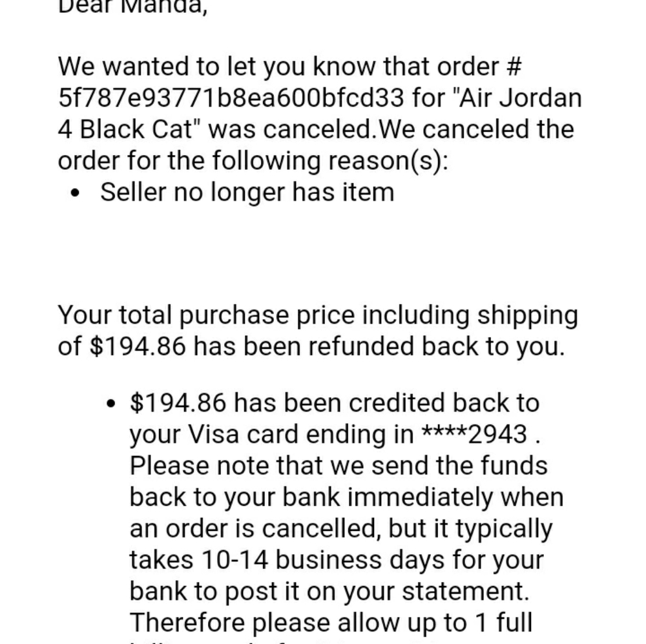Image resolution: width=646 pixels, height=644 pixels.
Task: Click the "back to your bank immediately when" line
Action: tap(346, 497)
